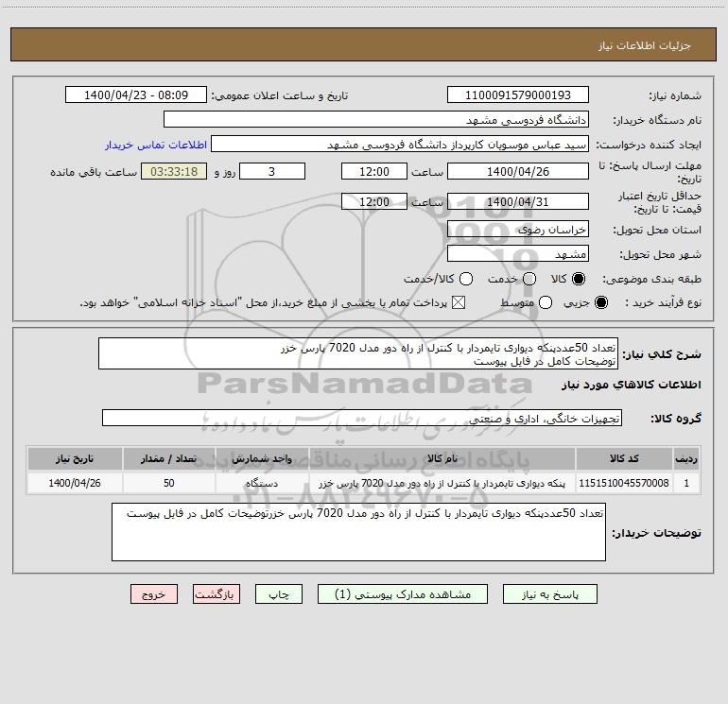This screenshot has height=704, width=728.
Task: Select the product code cell in table
Action: click(x=624, y=483)
